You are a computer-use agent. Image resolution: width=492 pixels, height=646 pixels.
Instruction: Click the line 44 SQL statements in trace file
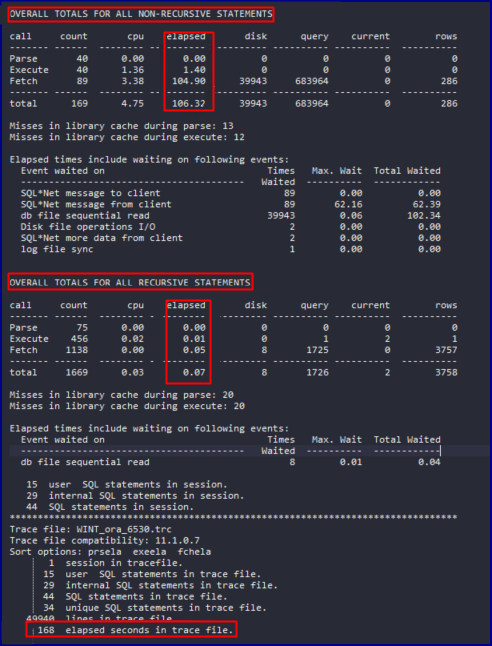135,597
